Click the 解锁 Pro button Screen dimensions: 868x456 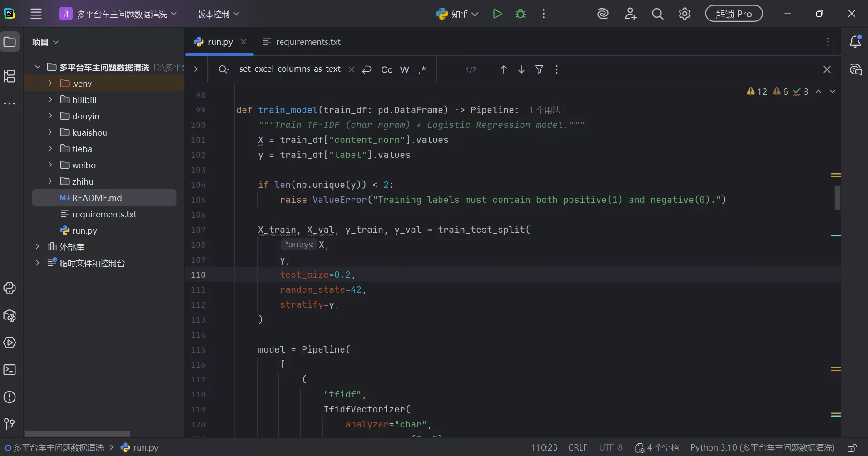pos(734,14)
